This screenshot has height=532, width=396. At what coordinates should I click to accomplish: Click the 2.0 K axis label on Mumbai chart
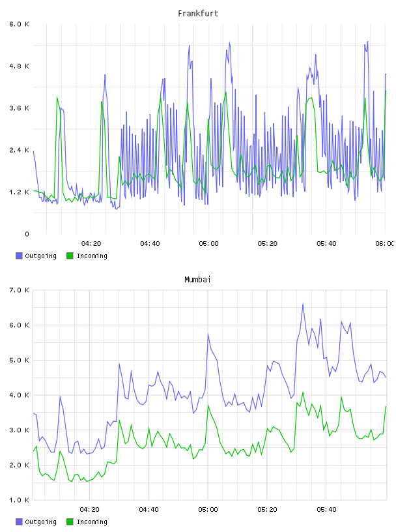[x=20, y=465]
